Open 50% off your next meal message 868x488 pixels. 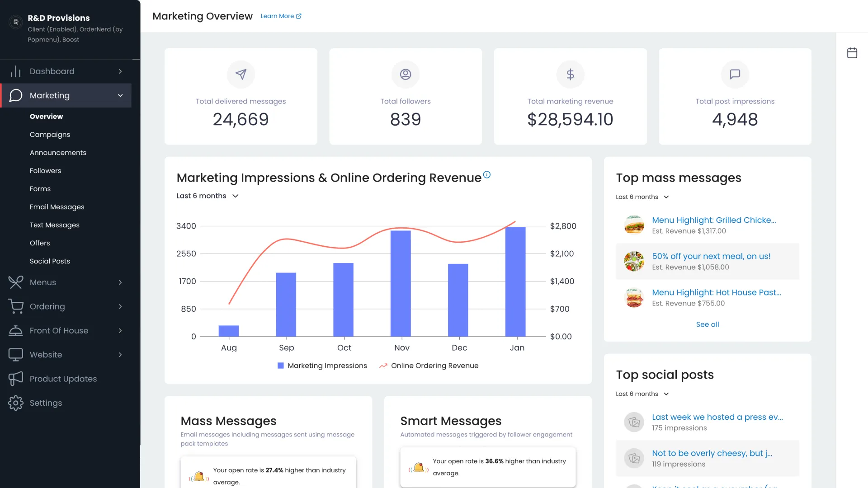[711, 256]
